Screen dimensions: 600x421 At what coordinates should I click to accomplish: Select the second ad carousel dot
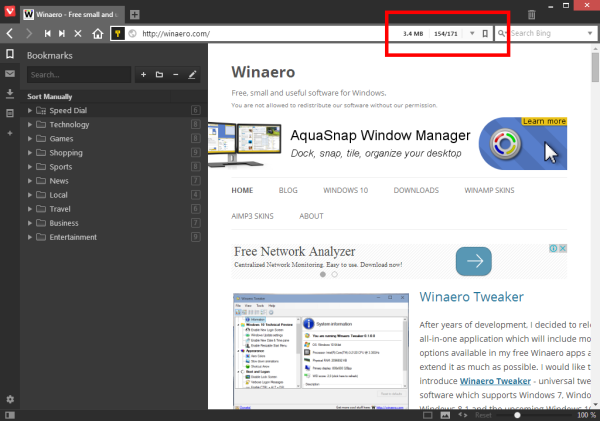click(x=334, y=274)
